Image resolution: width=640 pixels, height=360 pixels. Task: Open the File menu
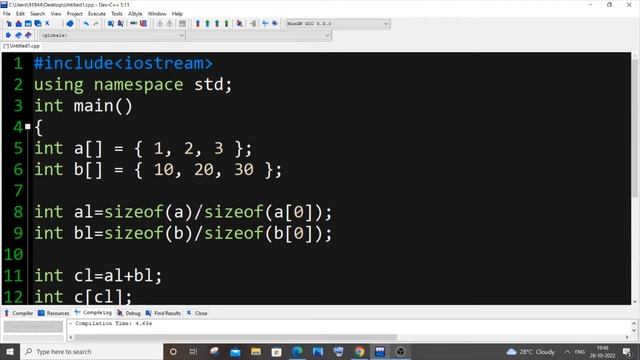coord(7,14)
